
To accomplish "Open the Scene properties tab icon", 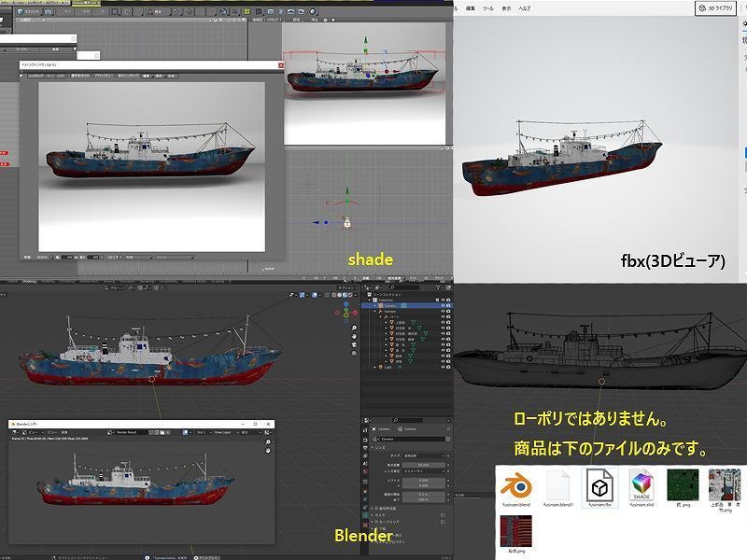I will click(x=365, y=463).
